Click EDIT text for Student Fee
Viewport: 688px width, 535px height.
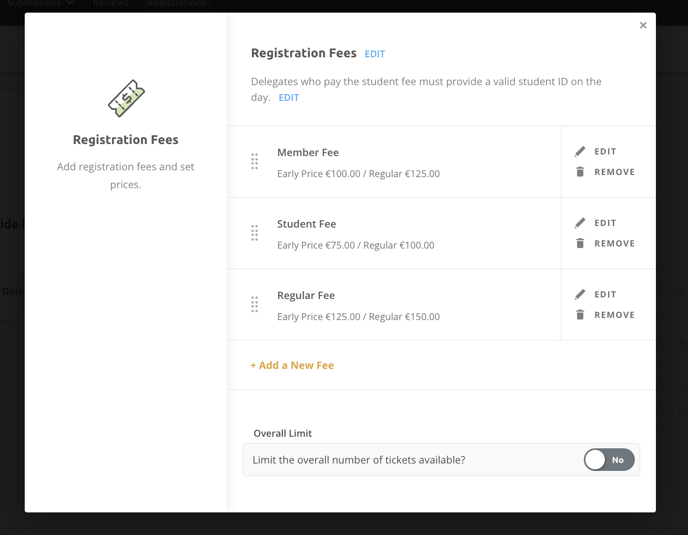click(x=605, y=223)
